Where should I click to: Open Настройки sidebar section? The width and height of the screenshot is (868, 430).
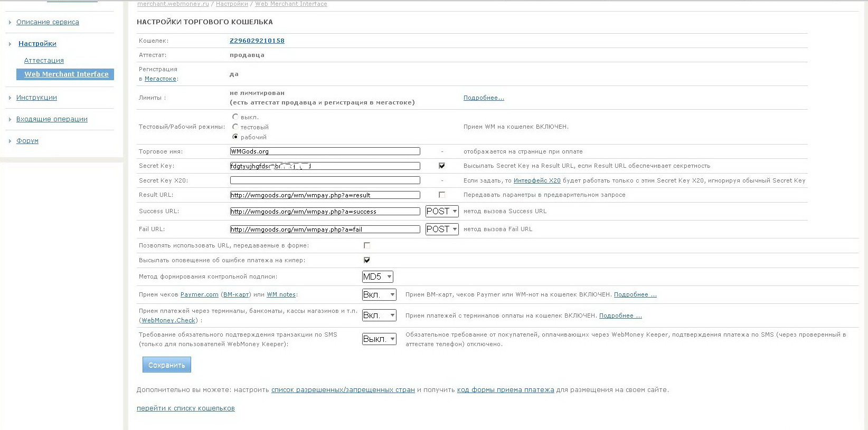tap(37, 44)
